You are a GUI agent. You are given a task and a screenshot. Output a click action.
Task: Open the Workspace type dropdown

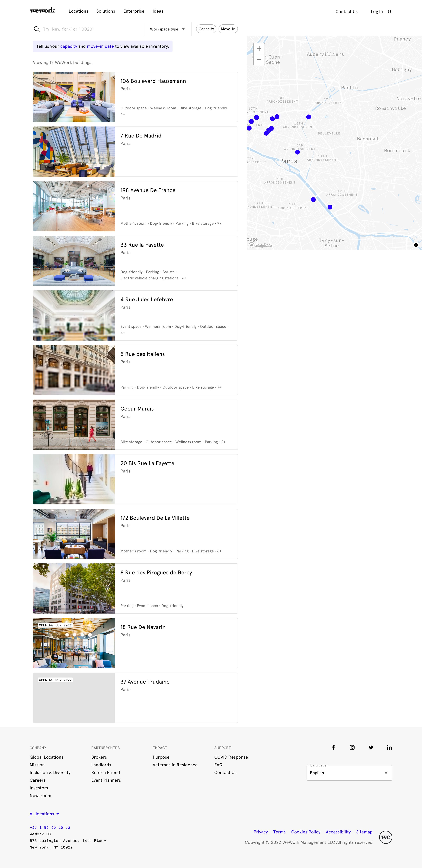[168, 29]
